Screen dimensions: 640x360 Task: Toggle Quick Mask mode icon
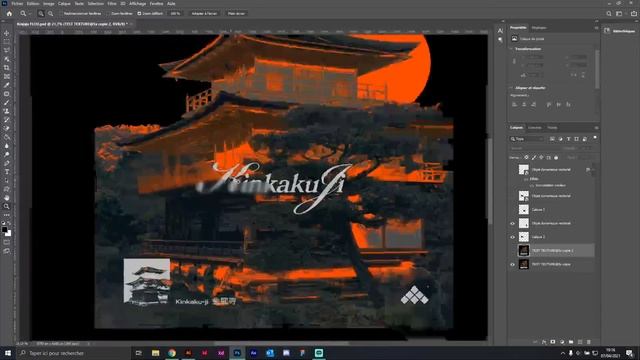(7, 242)
